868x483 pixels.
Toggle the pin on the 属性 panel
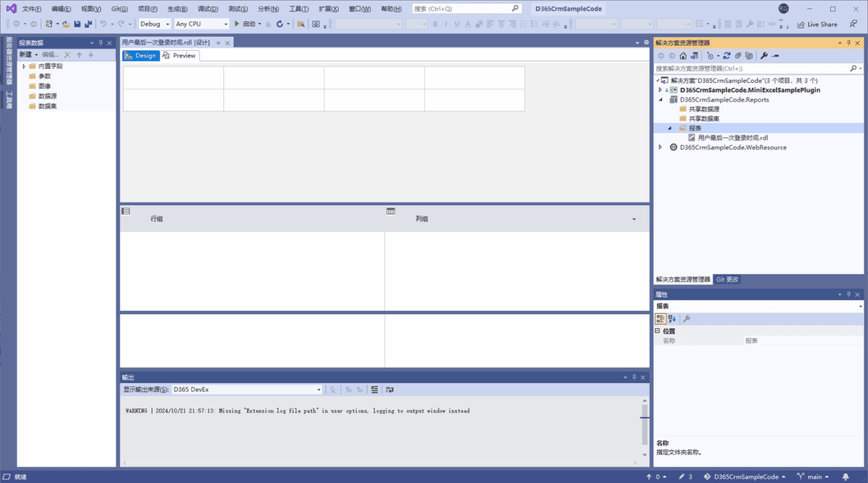click(x=849, y=295)
